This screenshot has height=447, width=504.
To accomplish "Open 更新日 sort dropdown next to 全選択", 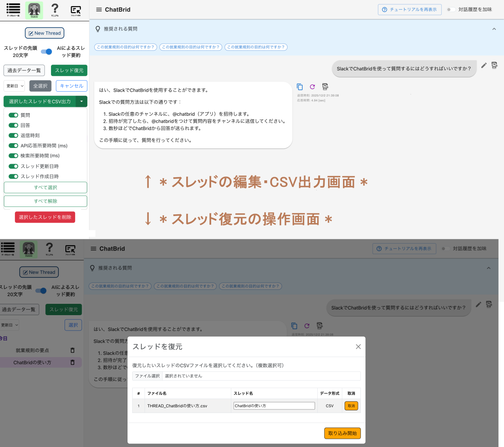I will [14, 86].
